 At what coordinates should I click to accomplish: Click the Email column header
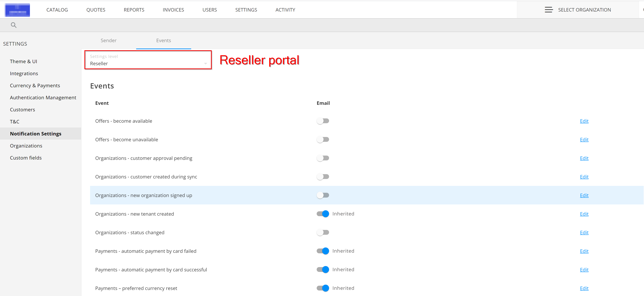click(323, 103)
